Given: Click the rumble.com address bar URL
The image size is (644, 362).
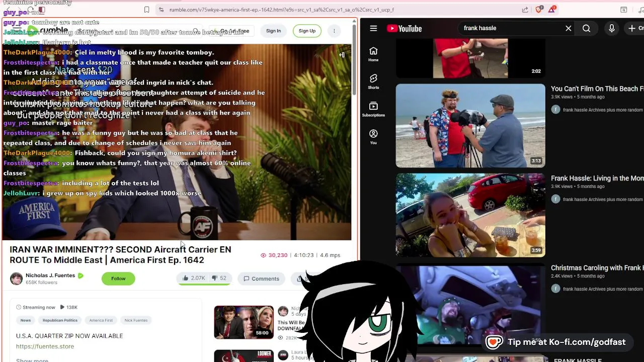Looking at the screenshot, I should 282,10.
